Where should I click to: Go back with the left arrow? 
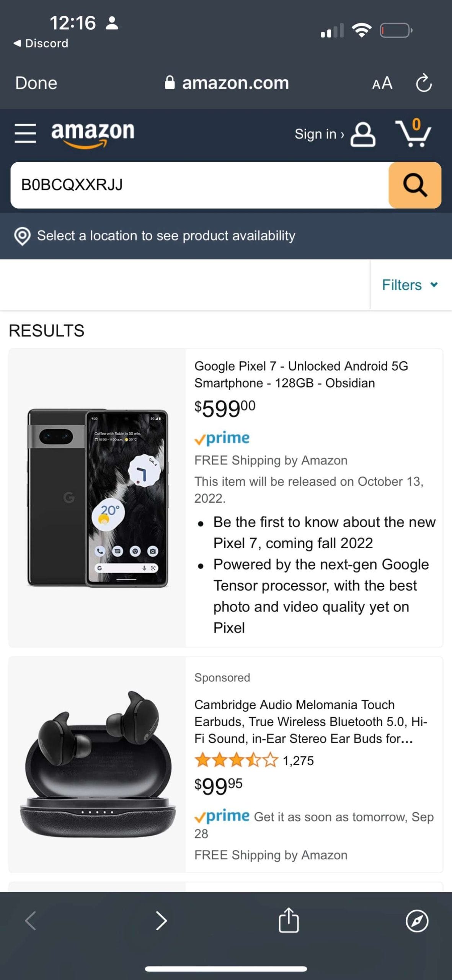(x=31, y=921)
